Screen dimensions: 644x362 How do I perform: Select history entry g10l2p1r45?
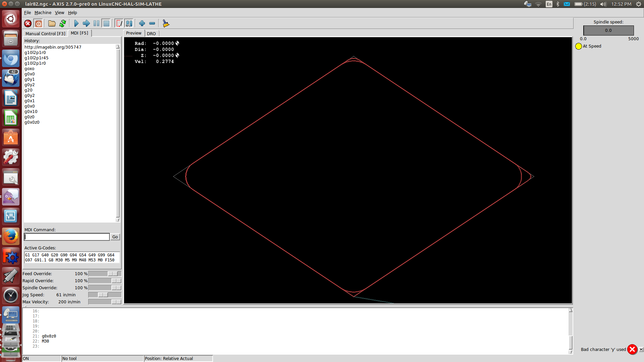click(36, 58)
